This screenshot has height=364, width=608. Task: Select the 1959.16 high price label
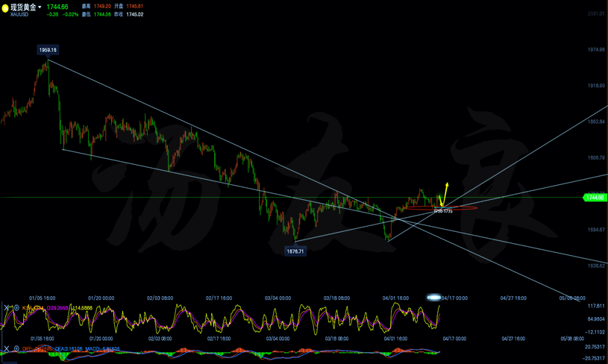(48, 50)
